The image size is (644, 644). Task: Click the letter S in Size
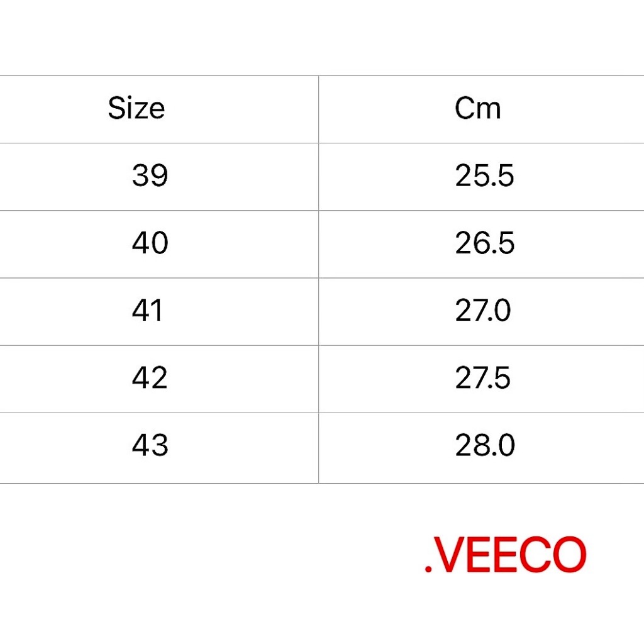tap(116, 108)
